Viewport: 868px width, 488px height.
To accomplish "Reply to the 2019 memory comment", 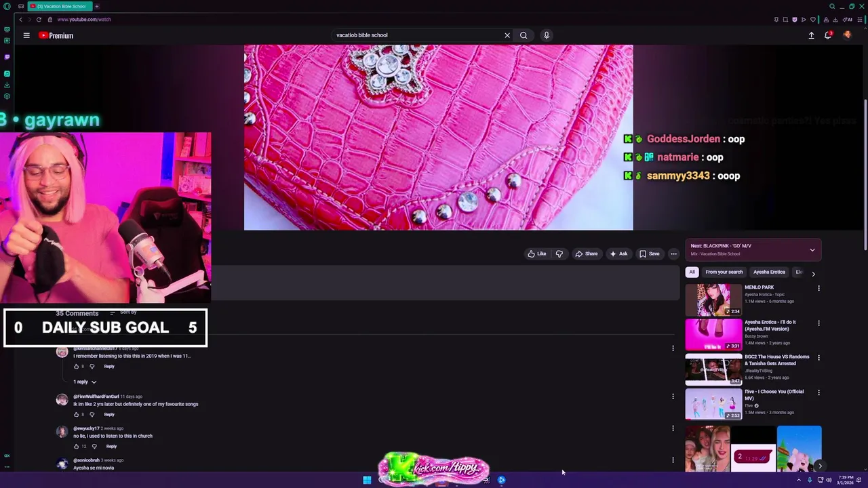I will click(109, 366).
